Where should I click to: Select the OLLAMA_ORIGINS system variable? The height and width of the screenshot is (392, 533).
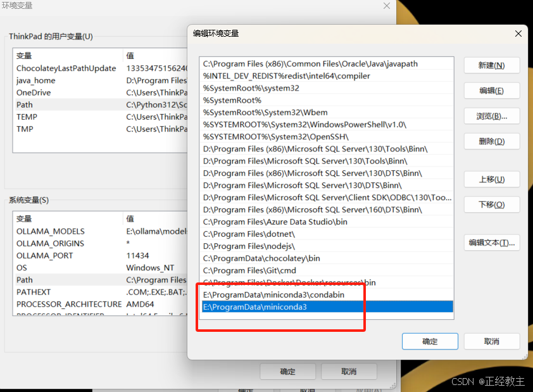click(100, 243)
